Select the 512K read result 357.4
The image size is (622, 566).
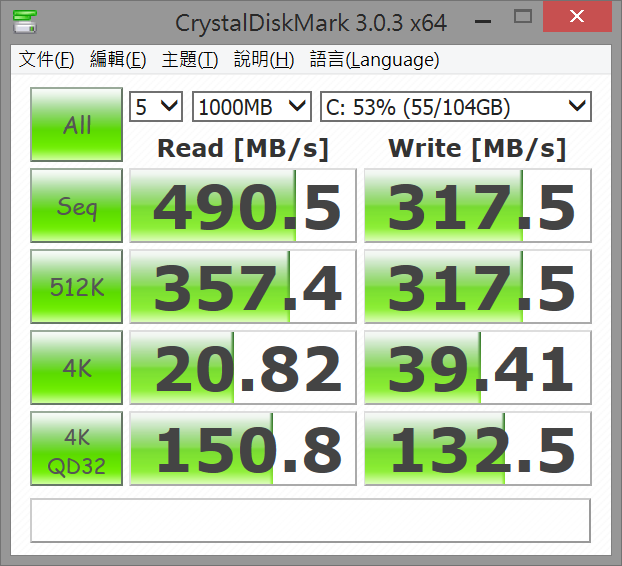point(243,286)
